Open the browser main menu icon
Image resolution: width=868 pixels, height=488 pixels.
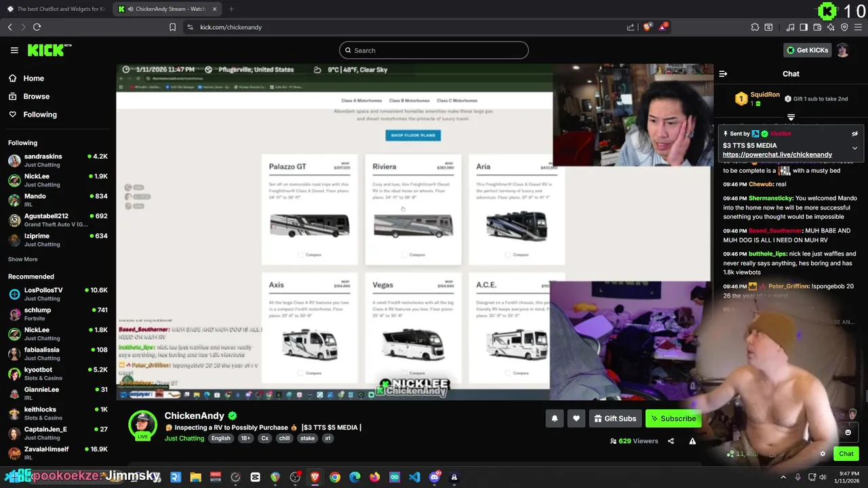(859, 27)
